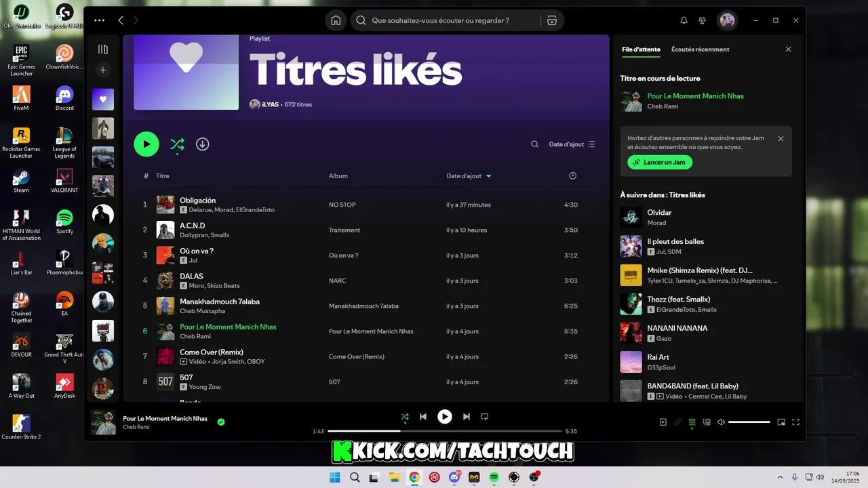Open the Date d'ajout sort dropdown
The width and height of the screenshot is (868, 488).
572,144
